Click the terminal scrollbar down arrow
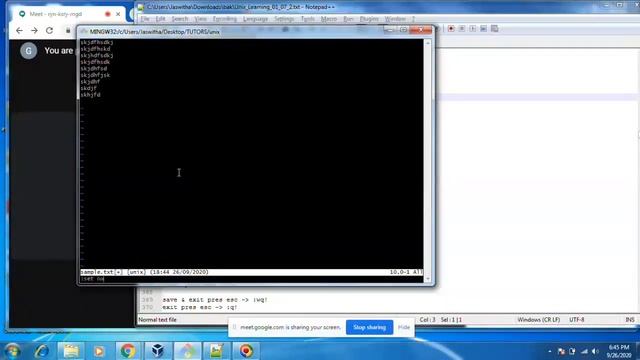This screenshot has width=640, height=360. (x=428, y=279)
